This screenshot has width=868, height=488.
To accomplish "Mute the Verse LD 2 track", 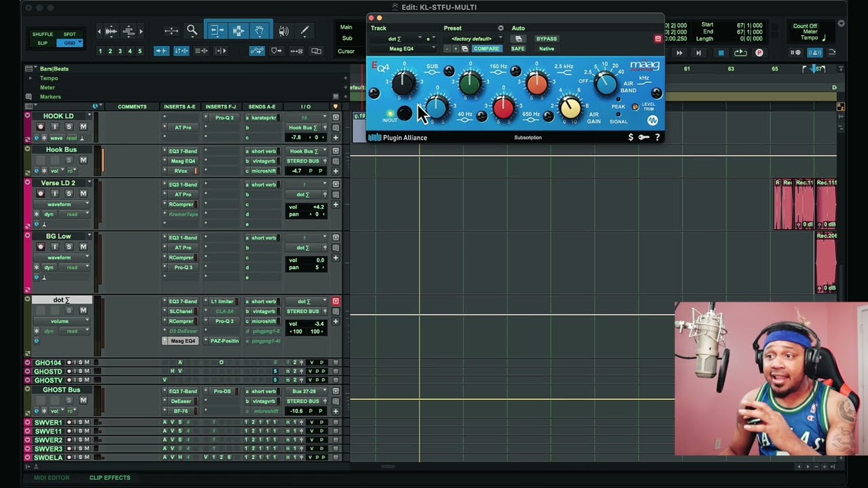I will coord(83,193).
